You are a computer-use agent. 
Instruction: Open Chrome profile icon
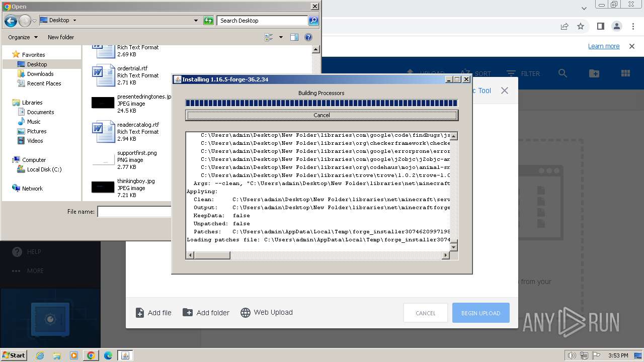coord(616,26)
